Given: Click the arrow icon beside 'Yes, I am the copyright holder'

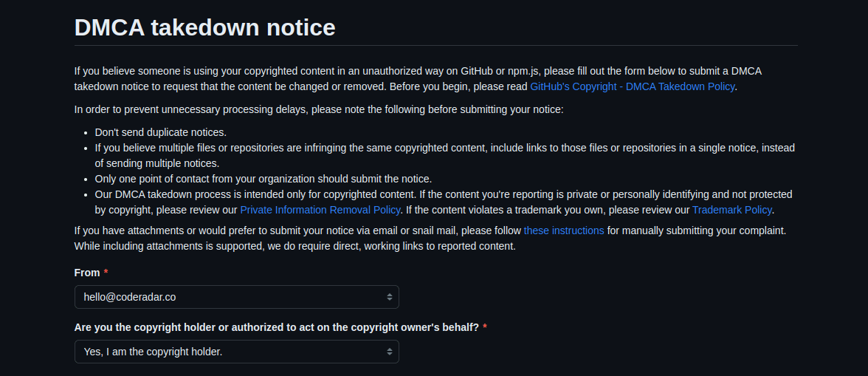Looking at the screenshot, I should tap(390, 352).
